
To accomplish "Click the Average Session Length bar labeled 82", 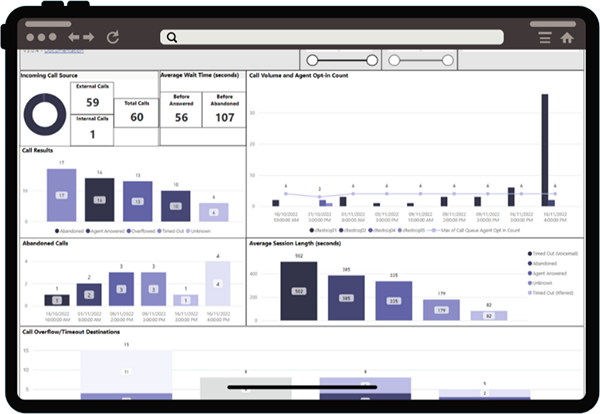I will point(489,316).
